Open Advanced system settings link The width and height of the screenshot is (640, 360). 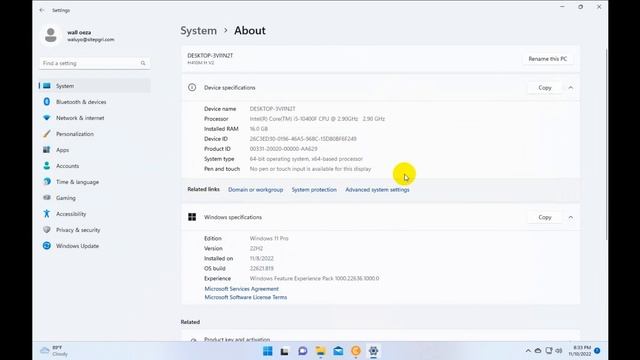[x=377, y=190]
